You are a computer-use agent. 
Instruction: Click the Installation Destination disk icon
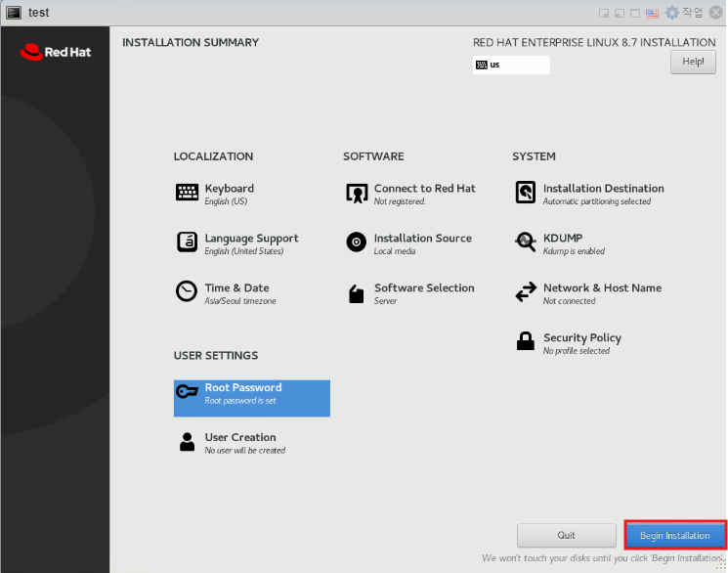pyautogui.click(x=526, y=192)
